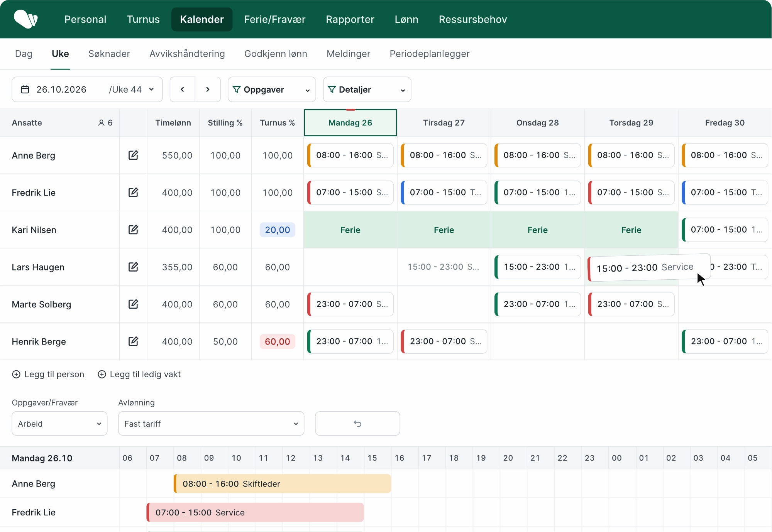Click Anne Berg's Monday 08:00-16:00 shift
The image size is (772, 532).
tap(350, 155)
